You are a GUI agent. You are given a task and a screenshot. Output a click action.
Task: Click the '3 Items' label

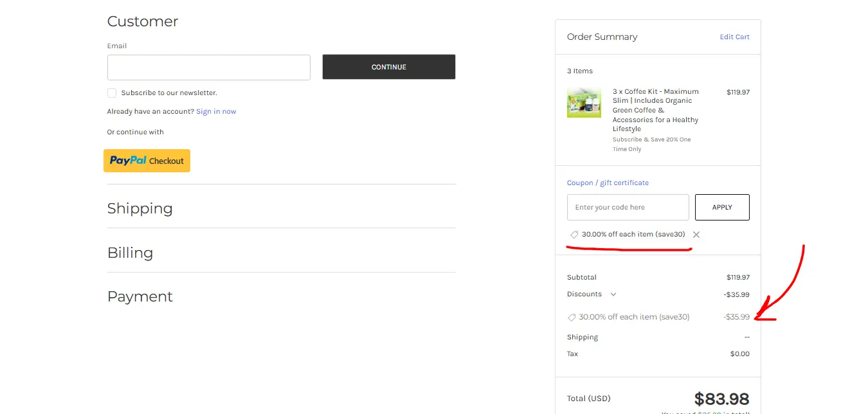[x=580, y=71]
